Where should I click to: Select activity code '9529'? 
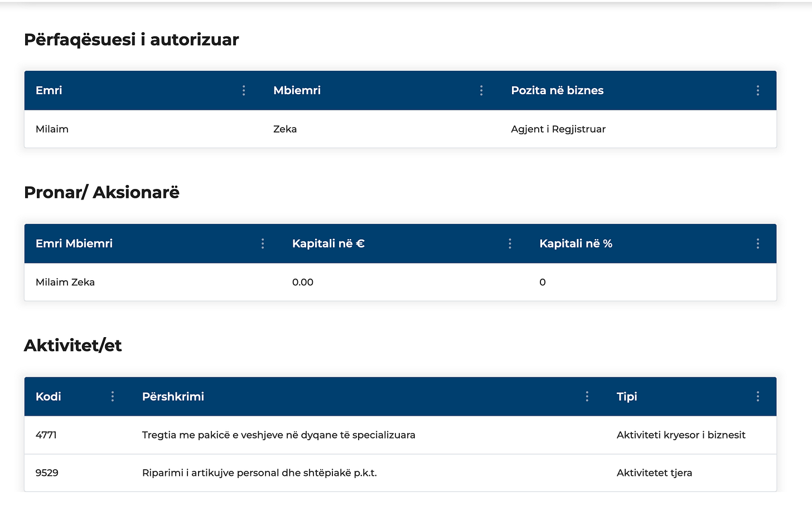click(x=47, y=473)
